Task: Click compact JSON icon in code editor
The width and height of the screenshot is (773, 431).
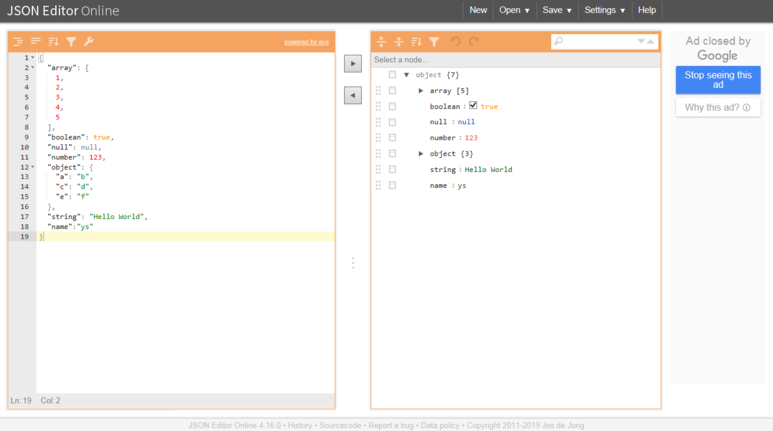Action: click(x=35, y=42)
